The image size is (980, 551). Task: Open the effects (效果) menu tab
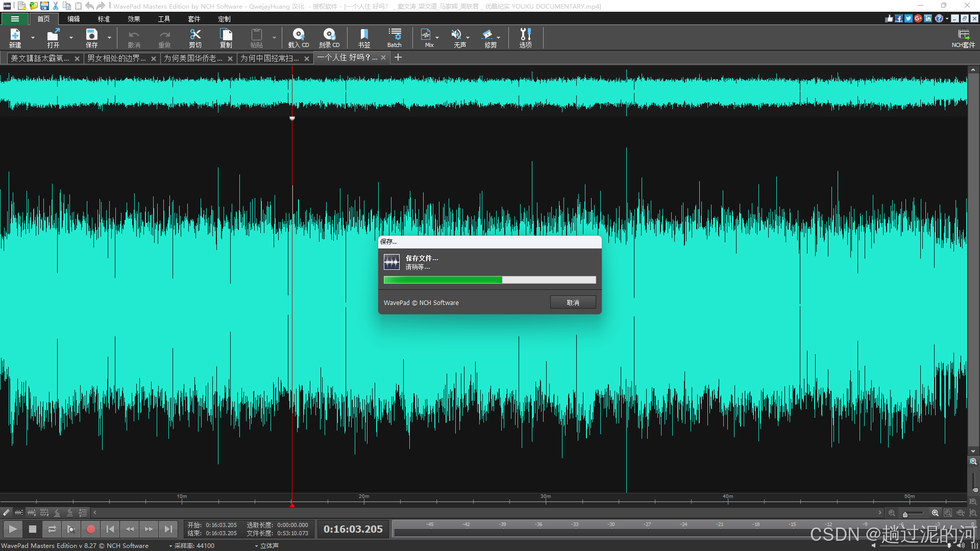point(134,19)
